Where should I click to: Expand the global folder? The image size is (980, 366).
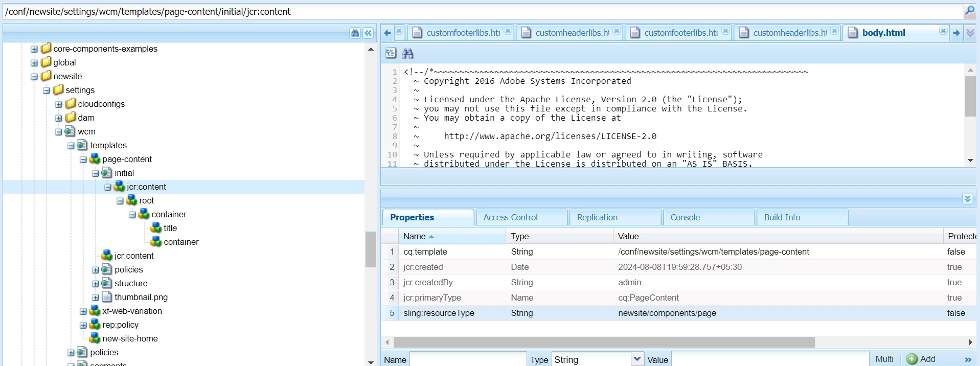[x=34, y=63]
